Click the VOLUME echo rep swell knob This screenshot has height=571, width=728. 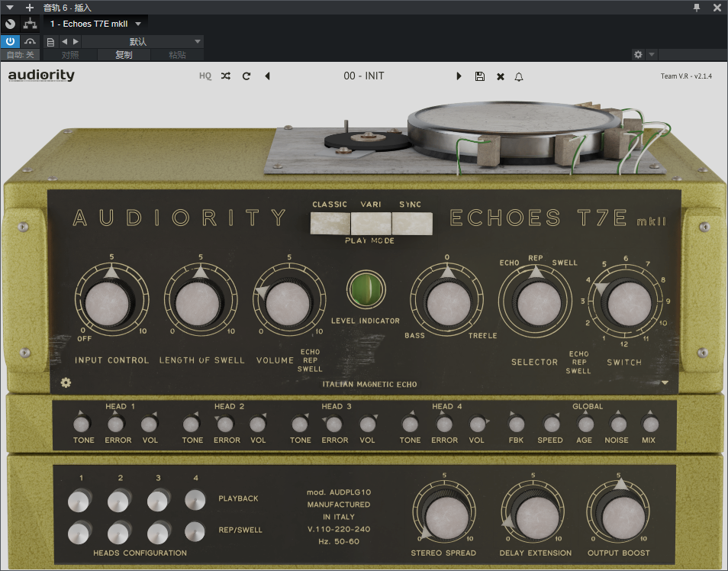(288, 304)
